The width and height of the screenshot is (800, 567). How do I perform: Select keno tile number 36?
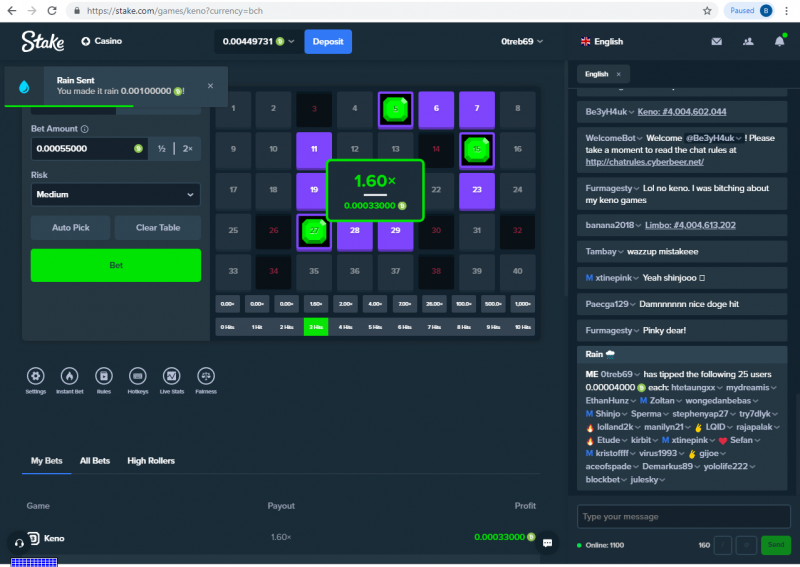pos(355,272)
